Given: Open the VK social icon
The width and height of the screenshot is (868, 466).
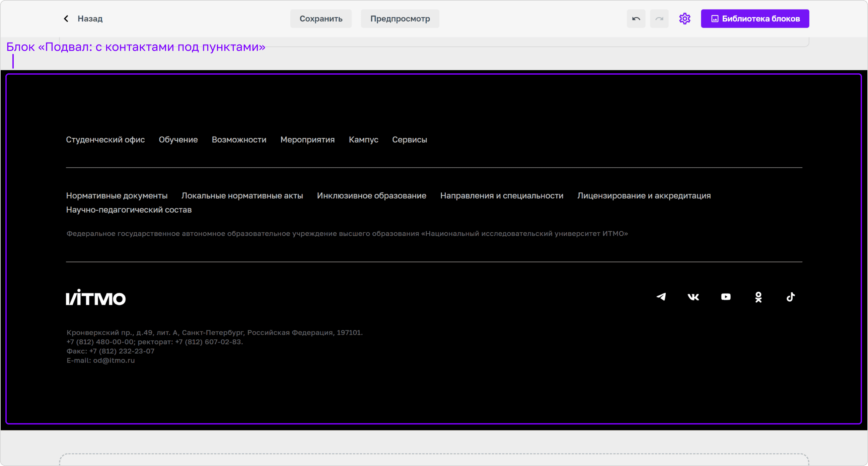Looking at the screenshot, I should [693, 297].
